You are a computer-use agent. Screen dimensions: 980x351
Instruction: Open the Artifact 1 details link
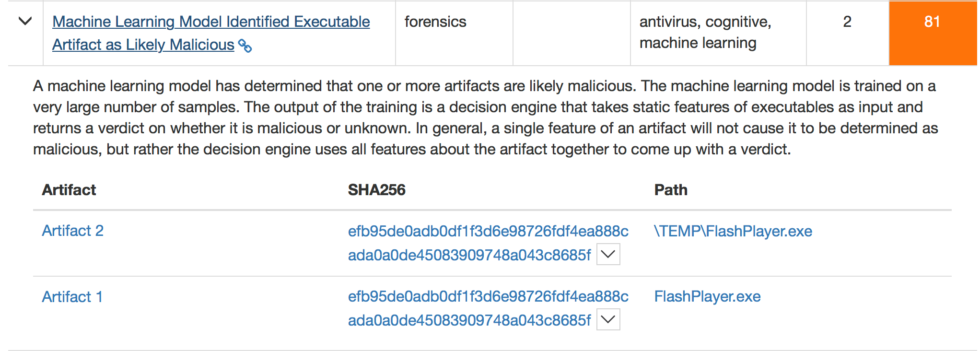tap(72, 297)
